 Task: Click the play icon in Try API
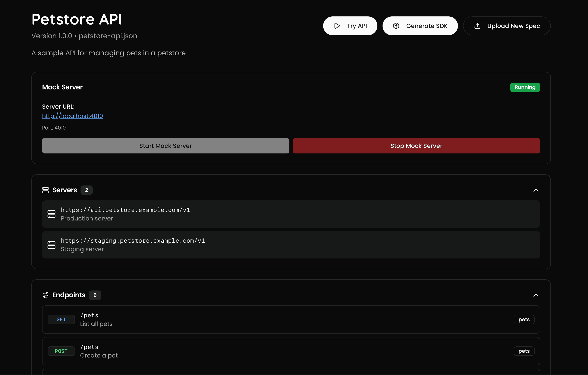click(x=337, y=26)
